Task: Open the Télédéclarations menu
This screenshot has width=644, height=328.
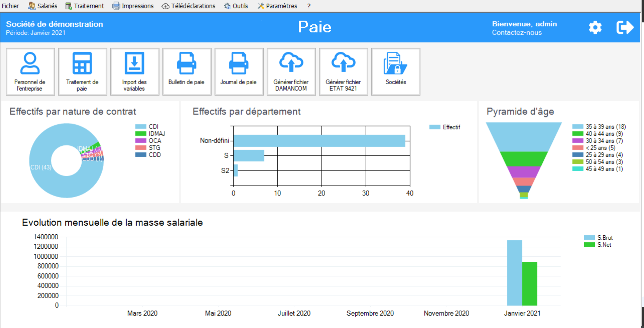Action: pos(189,6)
